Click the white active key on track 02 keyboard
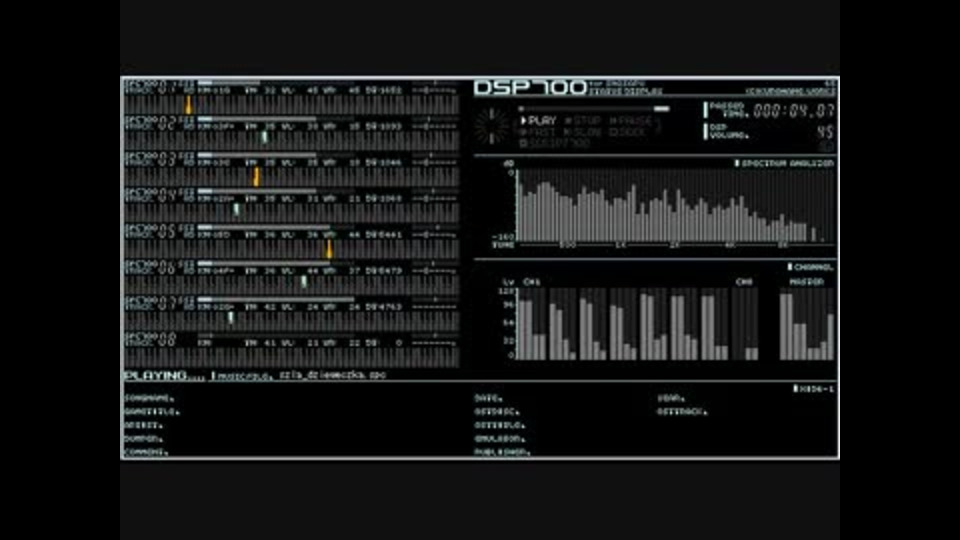The image size is (960, 540). [x=264, y=137]
